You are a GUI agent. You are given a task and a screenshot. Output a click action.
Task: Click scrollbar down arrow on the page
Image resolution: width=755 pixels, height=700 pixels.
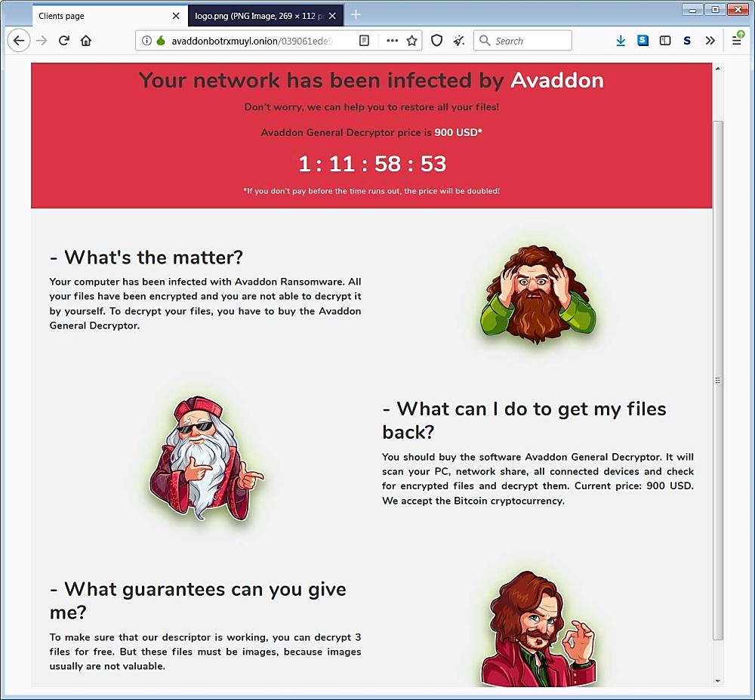tap(718, 680)
